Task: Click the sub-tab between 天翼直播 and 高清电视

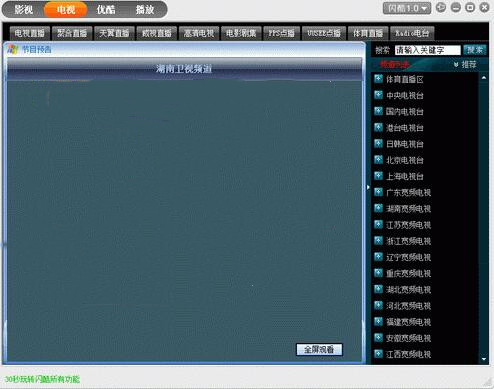Action: click(157, 33)
